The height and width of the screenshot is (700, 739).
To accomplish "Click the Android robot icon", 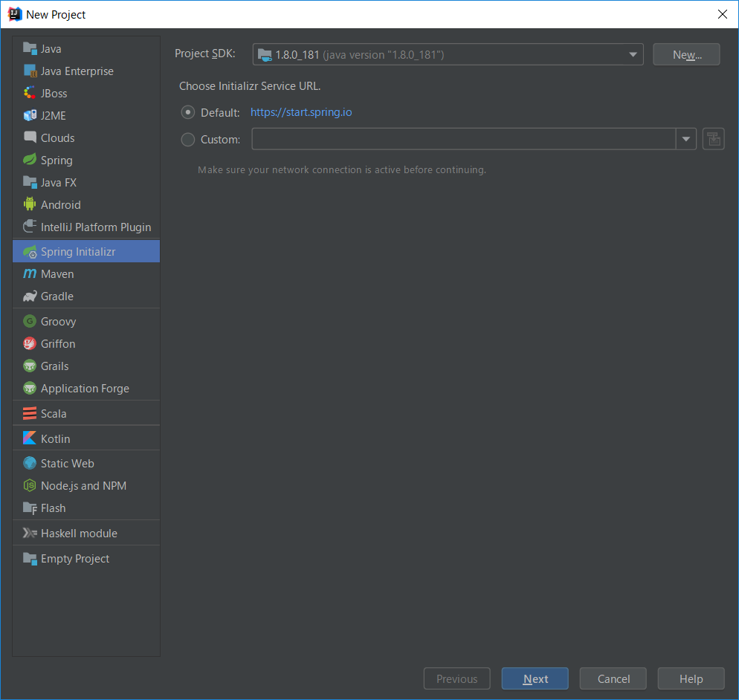I will pyautogui.click(x=30, y=204).
